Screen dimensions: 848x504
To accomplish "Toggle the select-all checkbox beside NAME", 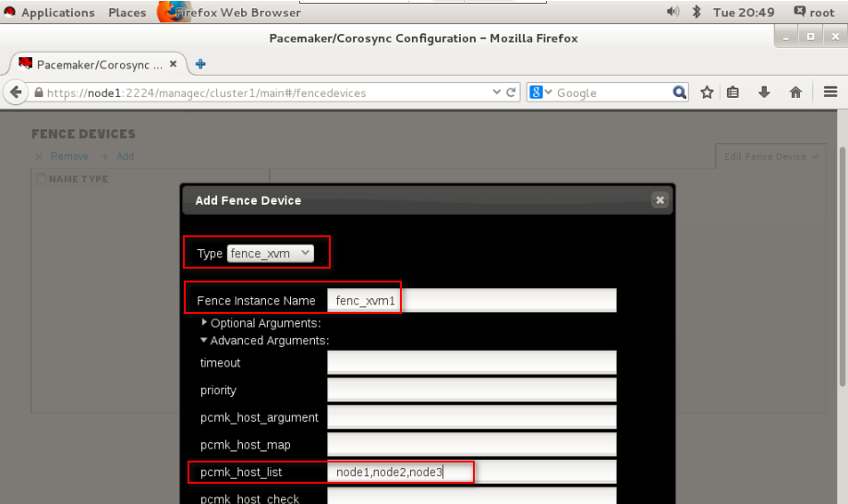I will click(x=41, y=178).
